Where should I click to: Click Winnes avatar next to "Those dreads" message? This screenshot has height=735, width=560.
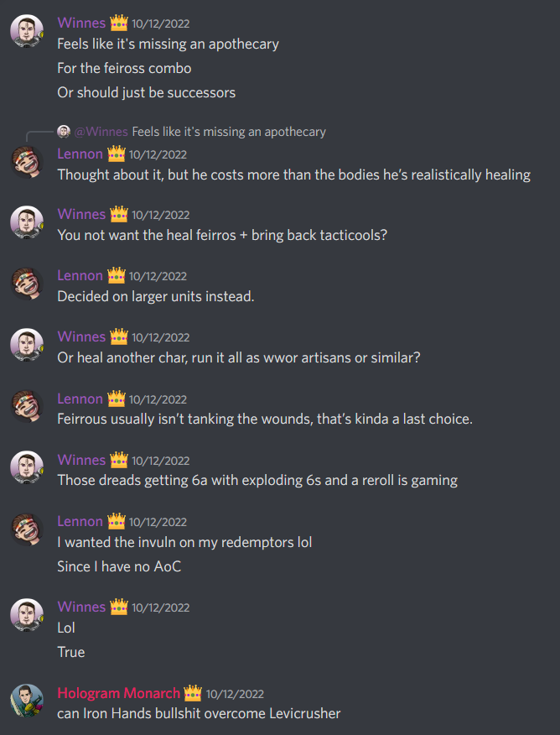click(x=27, y=467)
